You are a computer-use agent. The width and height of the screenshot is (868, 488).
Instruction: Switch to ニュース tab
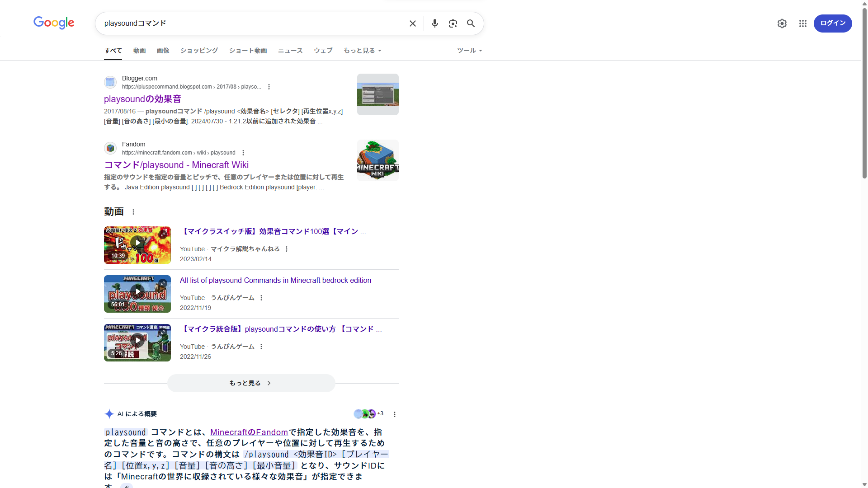(290, 51)
